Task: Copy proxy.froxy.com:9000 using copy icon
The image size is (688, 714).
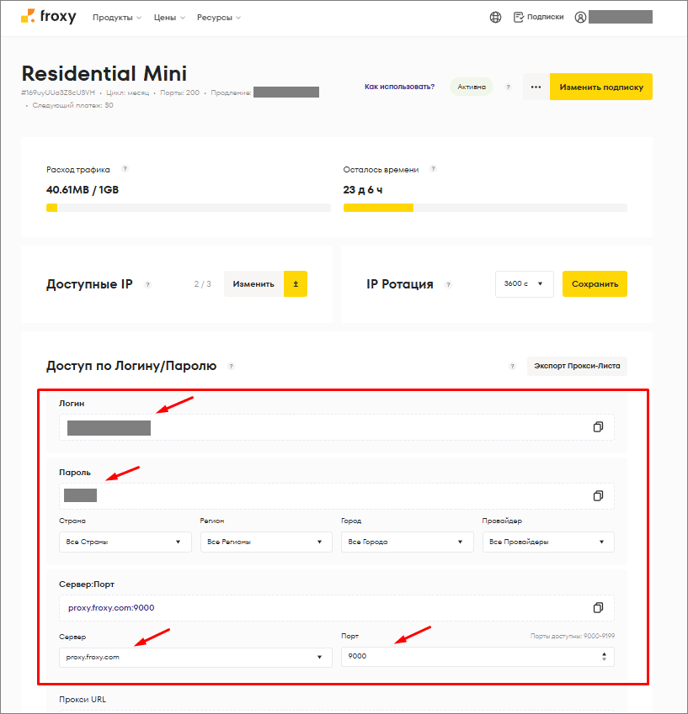Action: click(598, 607)
